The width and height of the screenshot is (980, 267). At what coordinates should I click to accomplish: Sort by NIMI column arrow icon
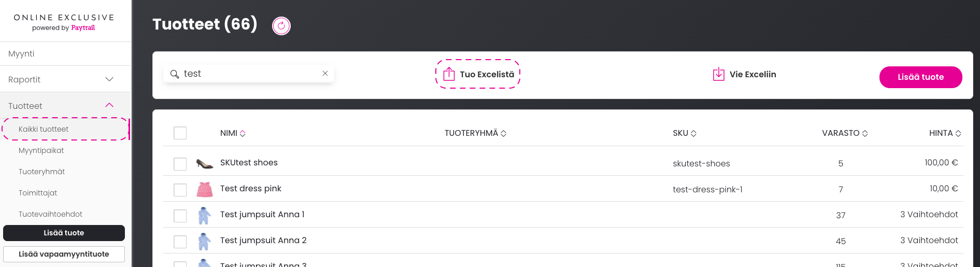(243, 133)
